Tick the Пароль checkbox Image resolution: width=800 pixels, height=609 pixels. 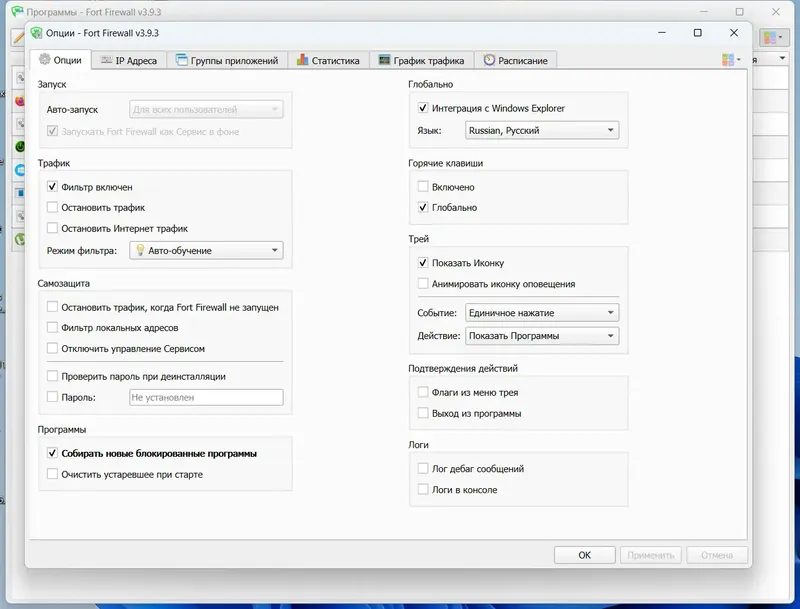[x=52, y=397]
